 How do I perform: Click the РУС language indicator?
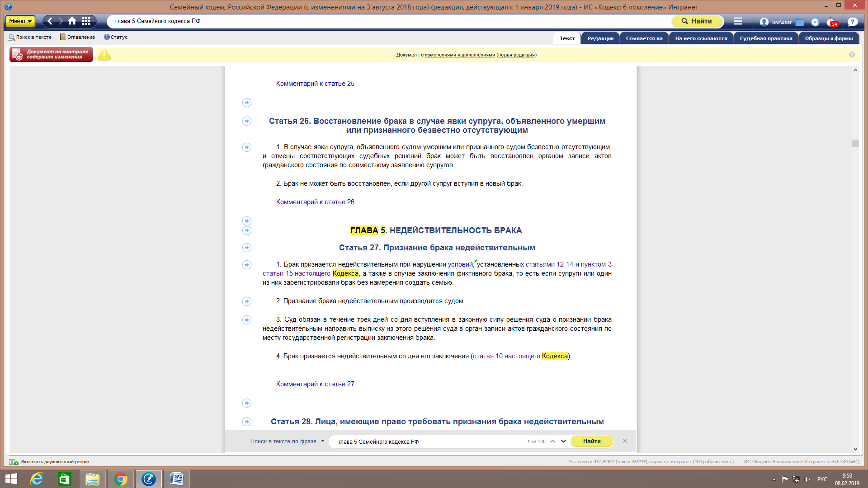[x=822, y=479]
